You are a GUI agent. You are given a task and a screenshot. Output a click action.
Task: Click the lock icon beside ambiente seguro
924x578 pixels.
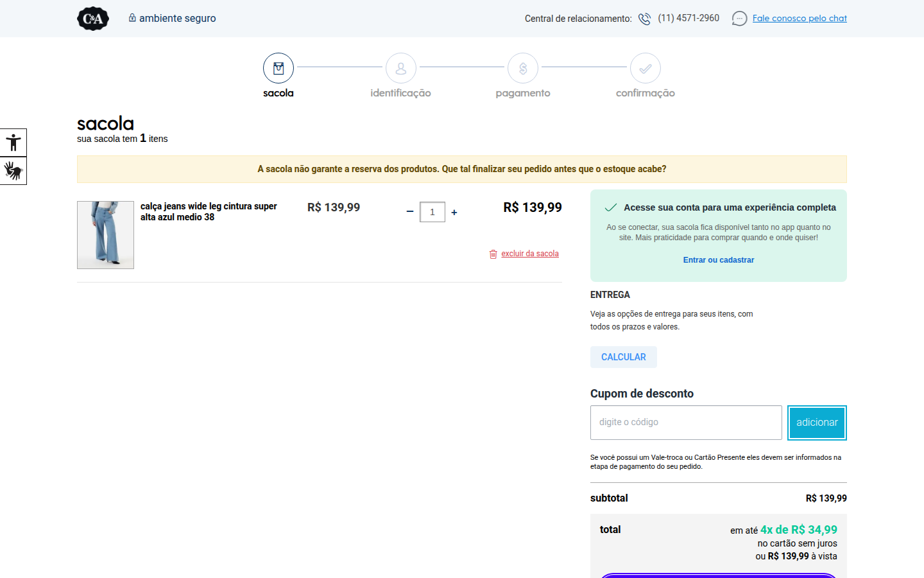(x=132, y=17)
